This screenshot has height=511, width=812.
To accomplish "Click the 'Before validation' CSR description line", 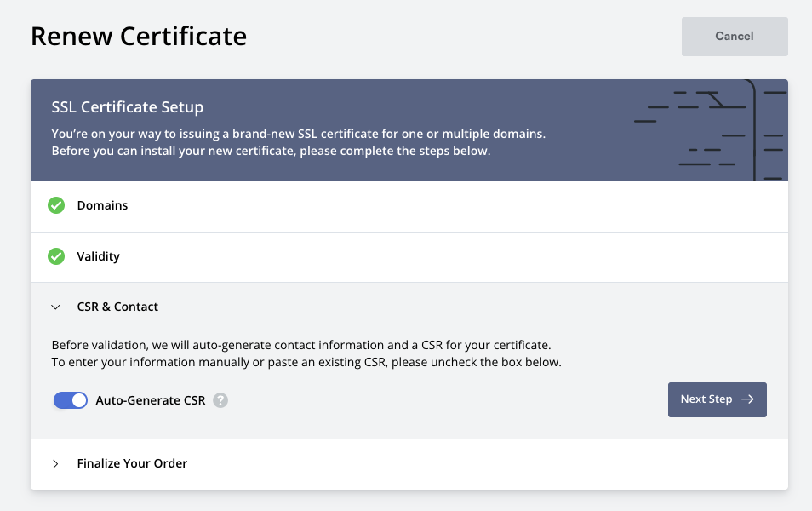I will pyautogui.click(x=301, y=346).
